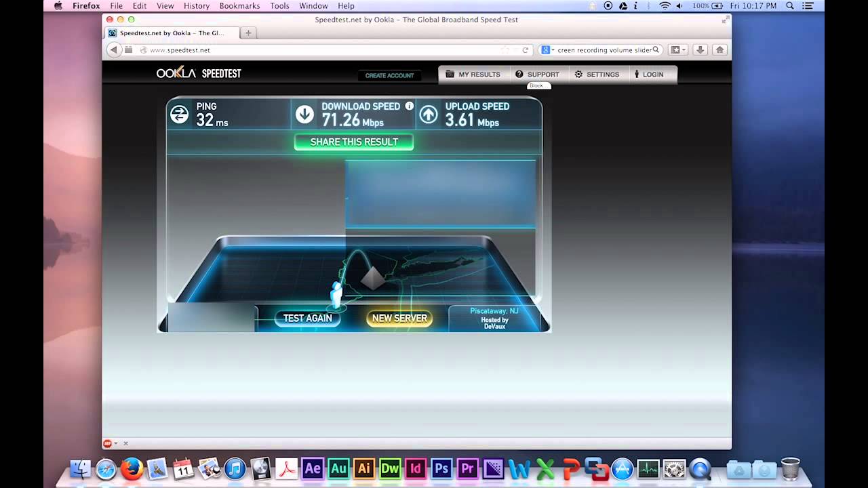Open the Tools menu
This screenshot has width=868, height=488.
point(279,6)
